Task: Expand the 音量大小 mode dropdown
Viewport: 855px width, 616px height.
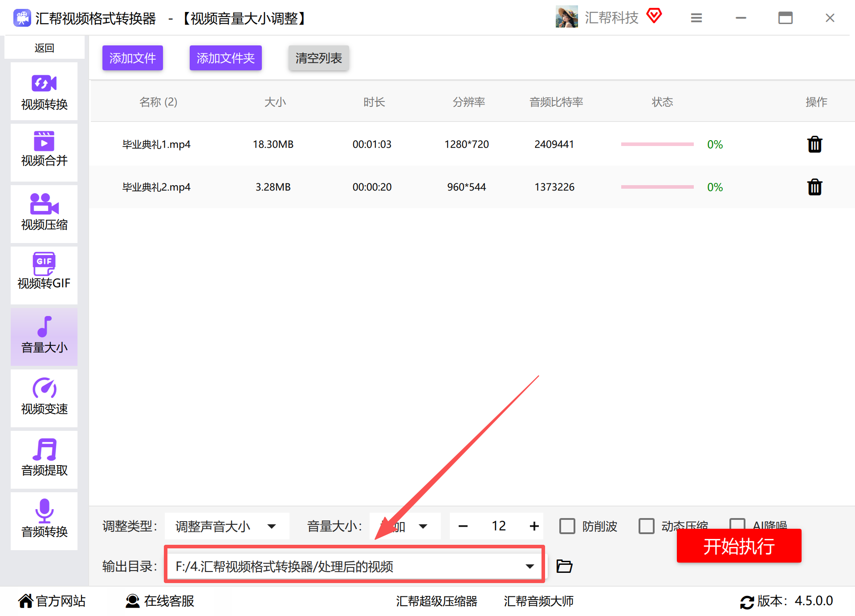Action: click(405, 526)
